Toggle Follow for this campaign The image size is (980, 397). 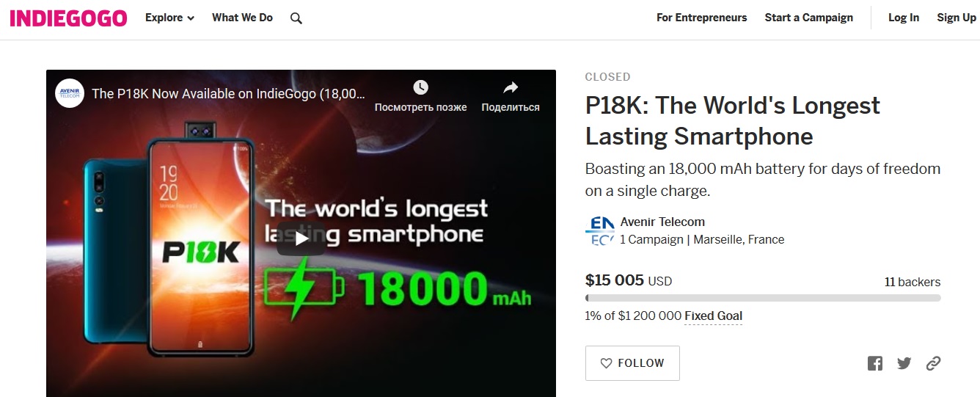(632, 363)
